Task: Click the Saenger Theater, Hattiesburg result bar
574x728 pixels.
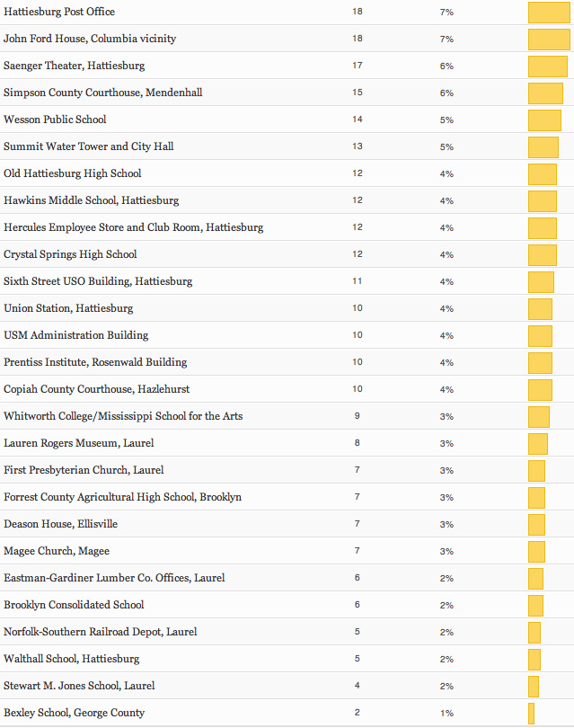Action: 547,67
